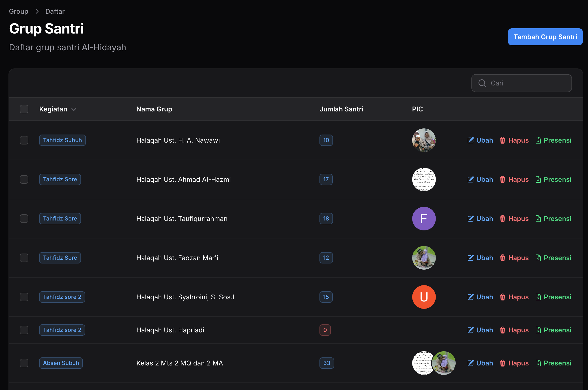
Task: Focus the Cari search field
Action: pos(521,83)
